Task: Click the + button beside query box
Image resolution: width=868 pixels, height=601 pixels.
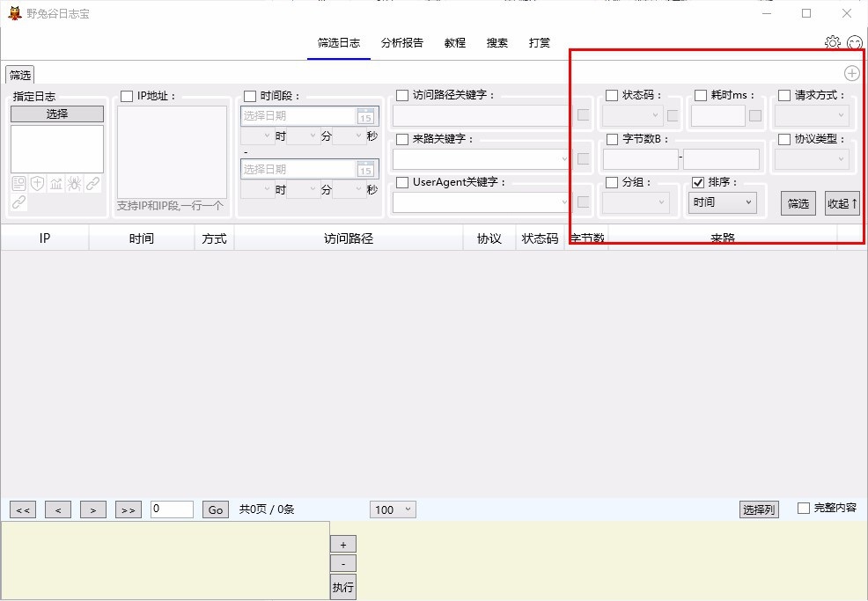Action: coord(343,544)
